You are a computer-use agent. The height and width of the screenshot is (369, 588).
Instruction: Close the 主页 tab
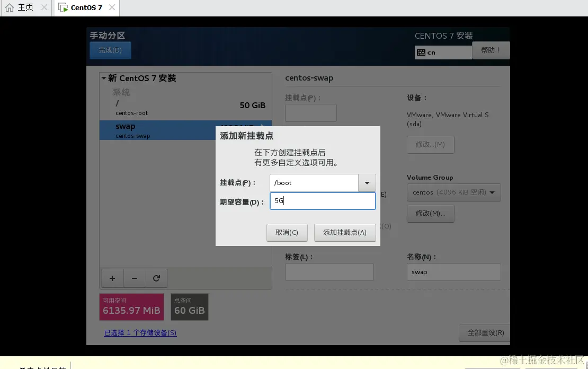[x=44, y=7]
